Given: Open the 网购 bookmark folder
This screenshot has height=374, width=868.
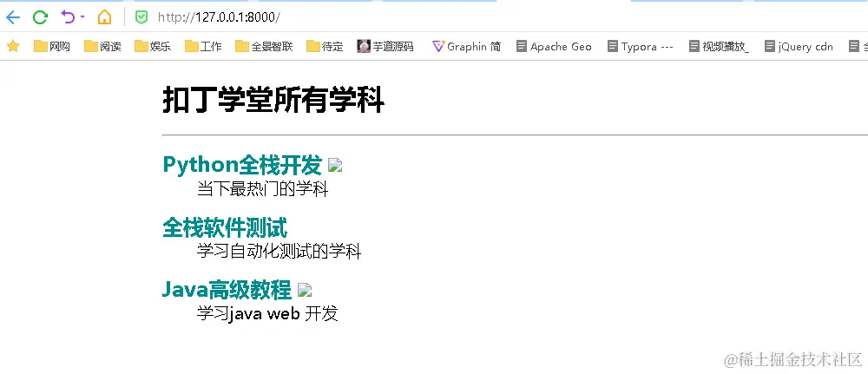Looking at the screenshot, I should [x=52, y=47].
